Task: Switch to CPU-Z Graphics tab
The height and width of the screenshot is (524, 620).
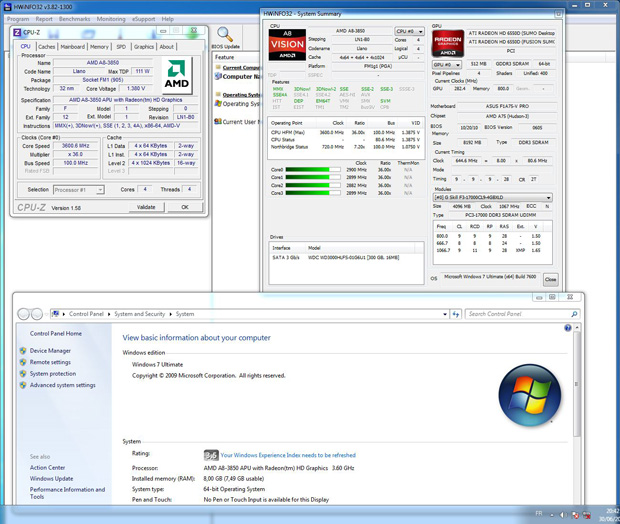Action: tap(144, 47)
